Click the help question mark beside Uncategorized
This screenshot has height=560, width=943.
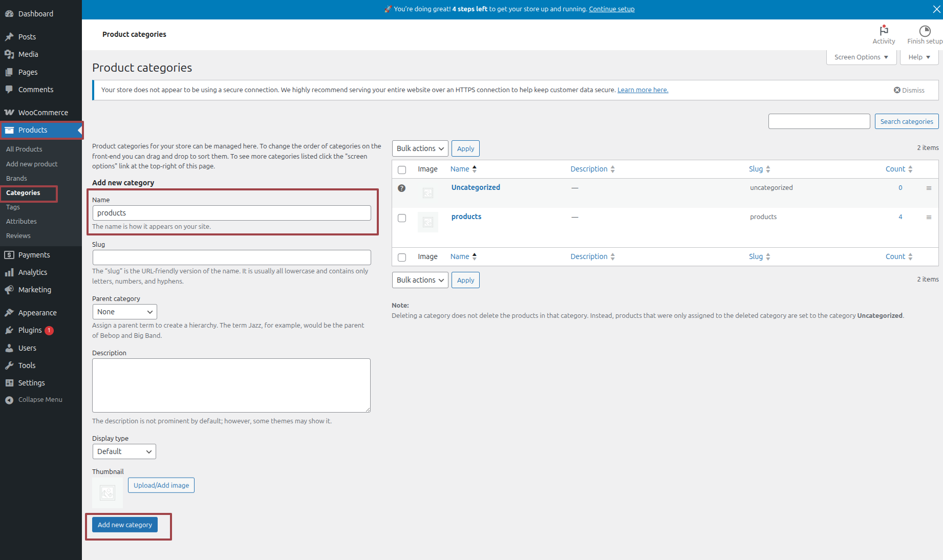click(x=402, y=188)
